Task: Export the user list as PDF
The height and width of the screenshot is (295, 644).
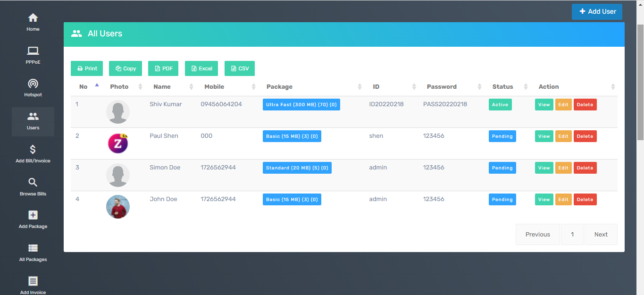Action: click(x=163, y=68)
